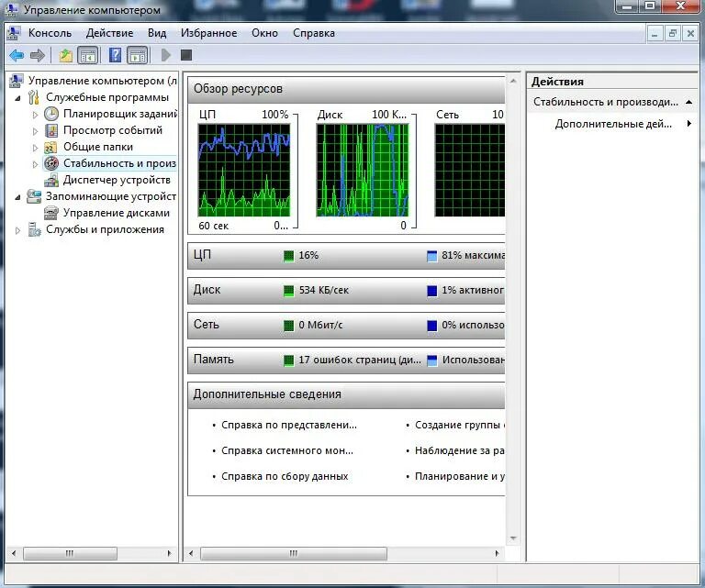The image size is (705, 588).
Task: Expand the Память details bar
Action: point(346,360)
